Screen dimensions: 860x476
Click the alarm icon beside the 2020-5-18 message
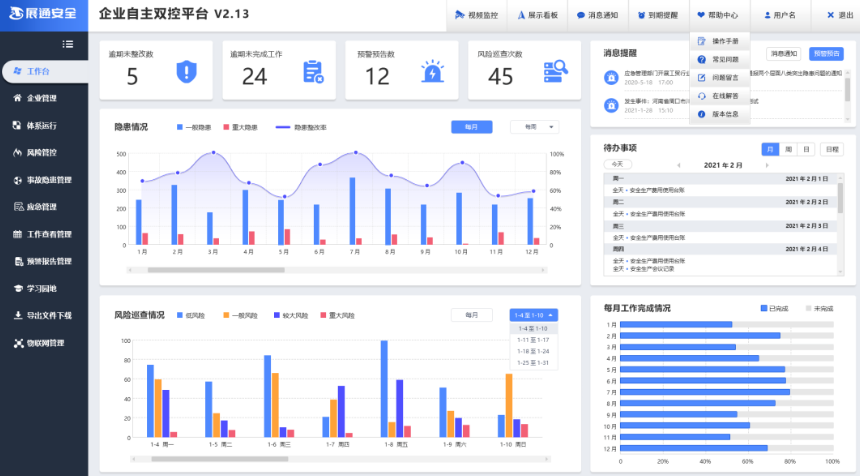coord(611,77)
